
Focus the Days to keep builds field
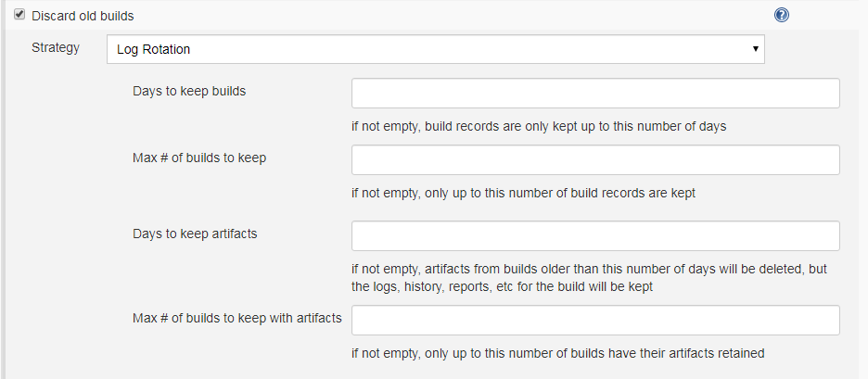[594, 94]
